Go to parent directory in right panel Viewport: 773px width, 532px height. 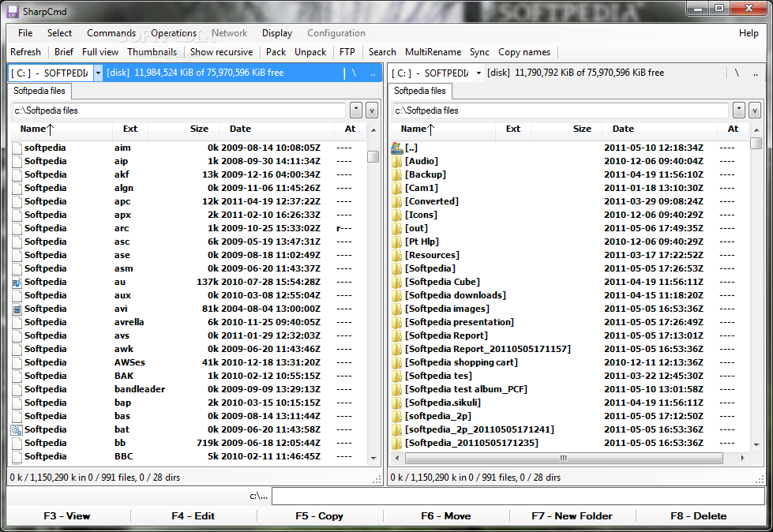(756, 74)
